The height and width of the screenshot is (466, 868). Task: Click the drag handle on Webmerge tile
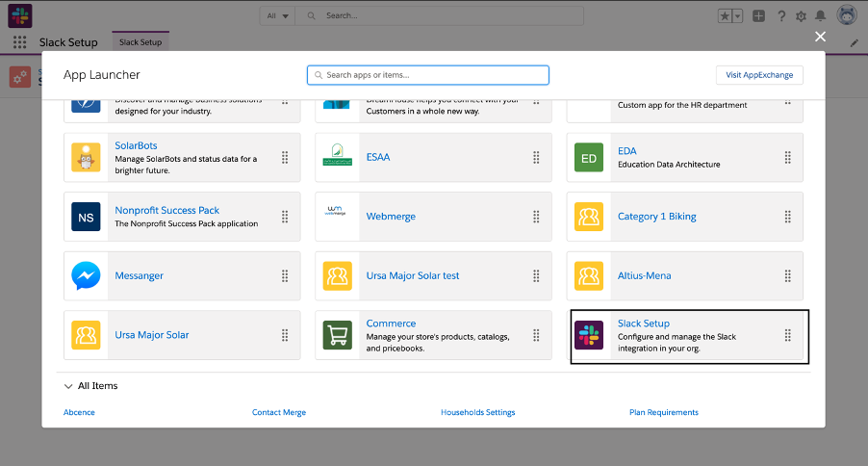[536, 217]
